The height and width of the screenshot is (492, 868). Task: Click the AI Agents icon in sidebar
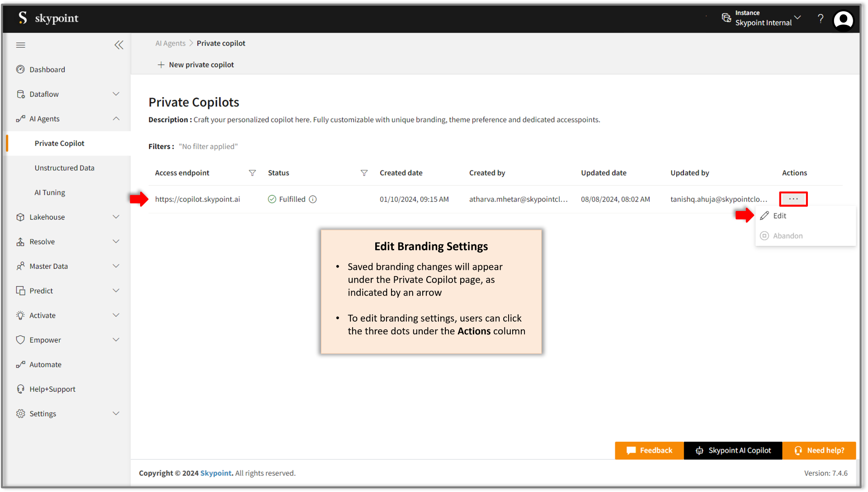(21, 118)
